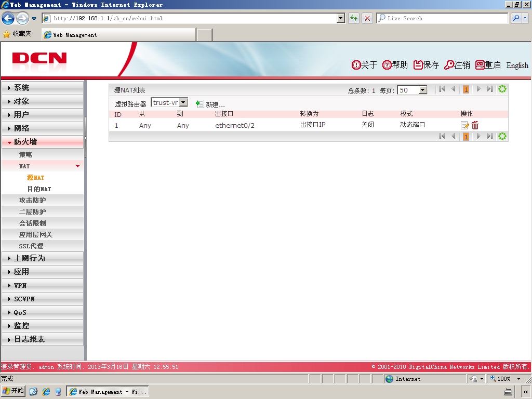This screenshot has width=532, height=399.
Task: Go to last page in bottom pager
Action: point(489,136)
